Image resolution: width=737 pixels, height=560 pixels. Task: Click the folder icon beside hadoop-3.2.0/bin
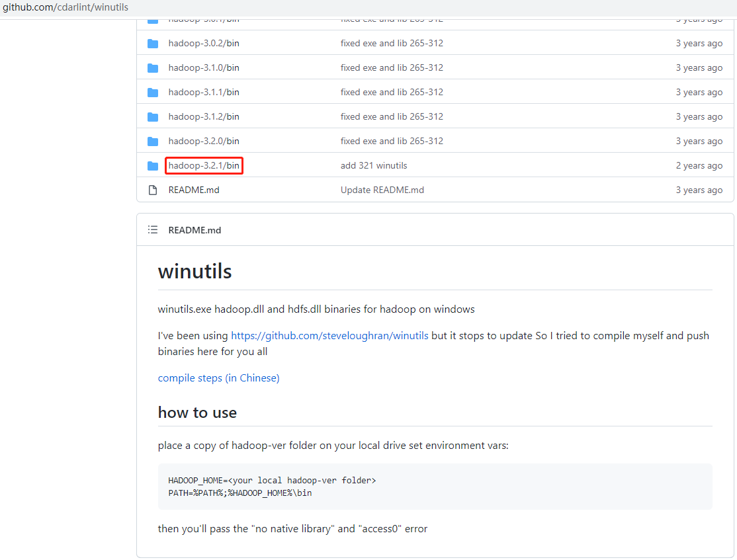pyautogui.click(x=153, y=141)
